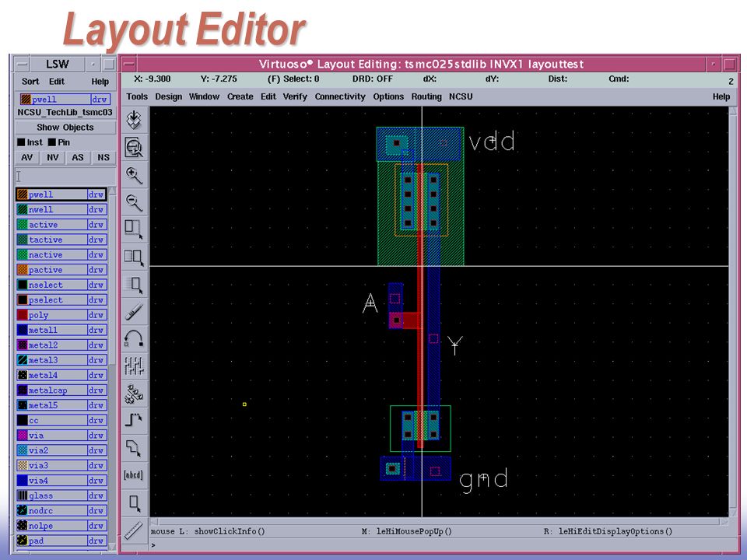747x560 pixels.
Task: Select the metal3 layer row
Action: pos(61,360)
